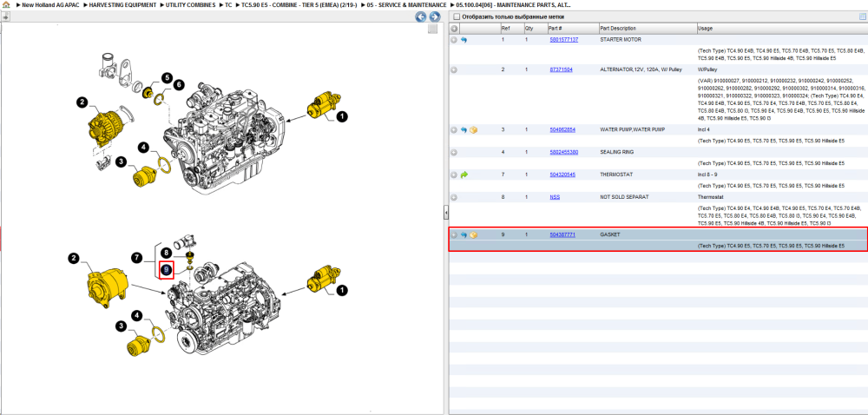This screenshot has width=868, height=415.
Task: Open breadcrumb '05 - SERVICE & MAINTENANCE'
Action: [406, 5]
